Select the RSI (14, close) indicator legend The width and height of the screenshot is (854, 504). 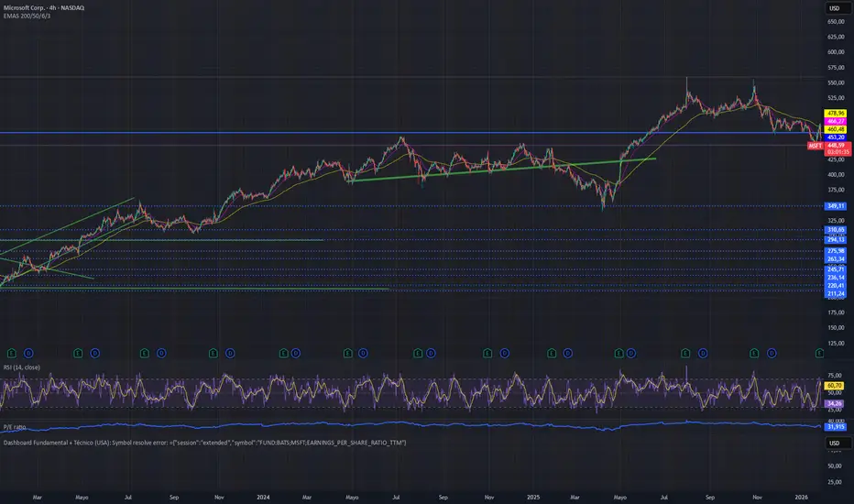22,367
